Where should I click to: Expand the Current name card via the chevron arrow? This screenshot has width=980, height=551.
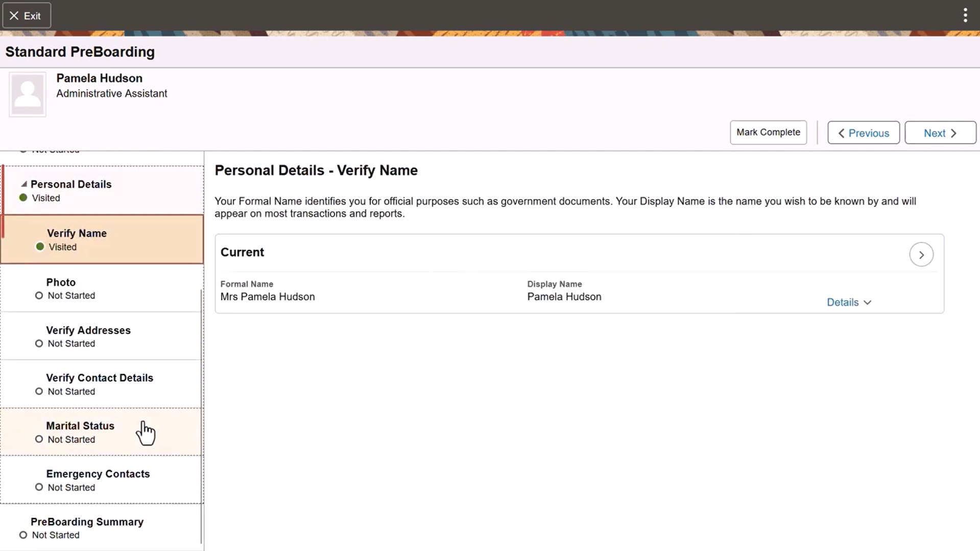921,254
